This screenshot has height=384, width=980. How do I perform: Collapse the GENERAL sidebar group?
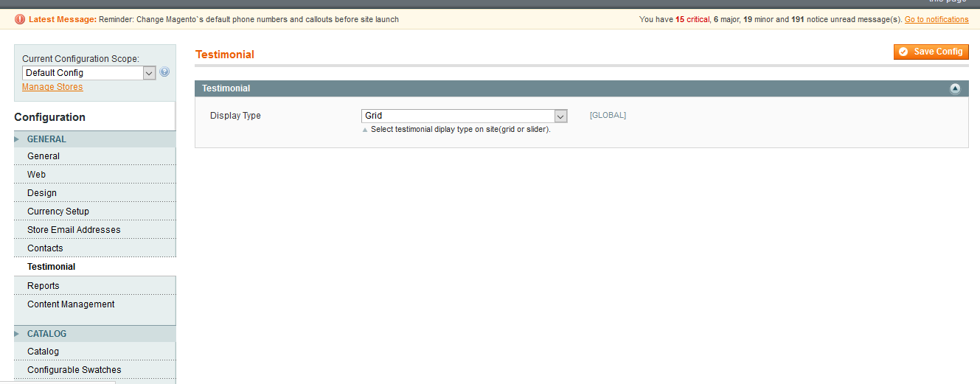click(46, 139)
